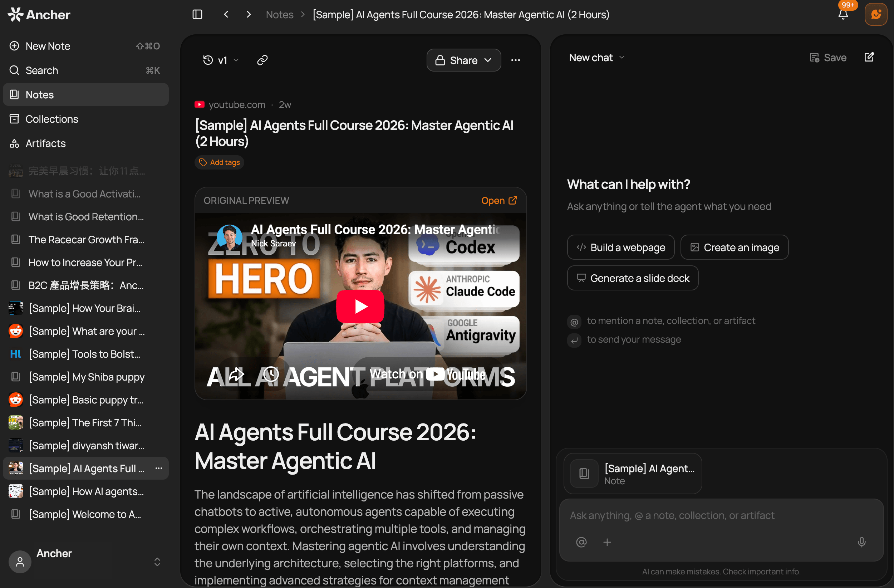Click the New Note plus circle icon
This screenshot has height=588, width=894.
point(14,46)
